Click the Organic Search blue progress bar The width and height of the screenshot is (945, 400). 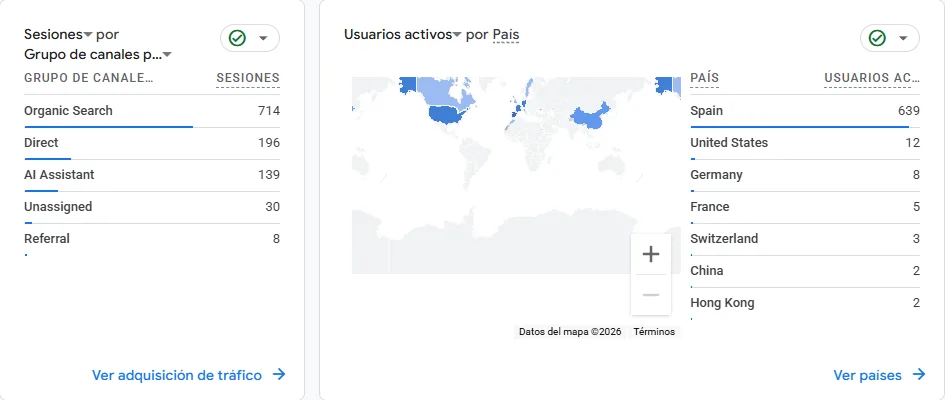tap(108, 127)
